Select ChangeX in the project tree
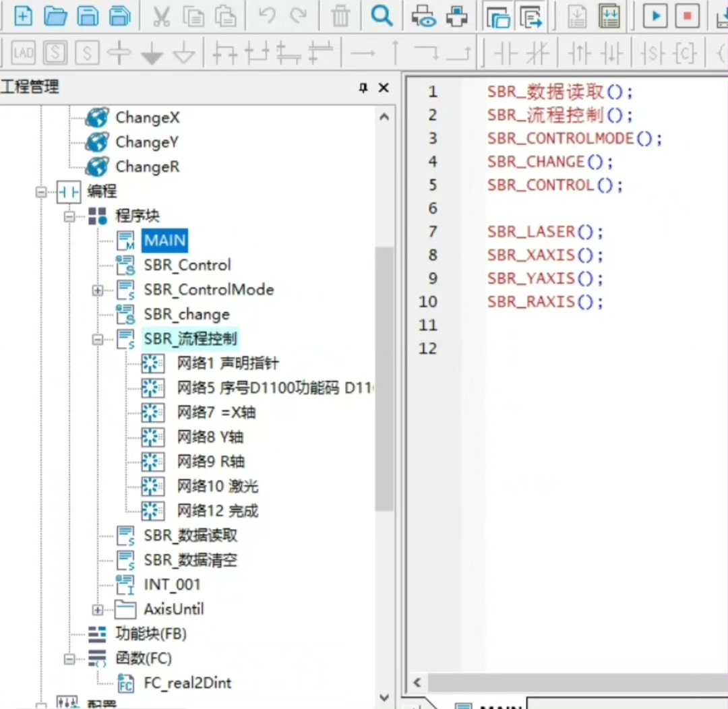Screen dimensions: 728x709 (147, 117)
